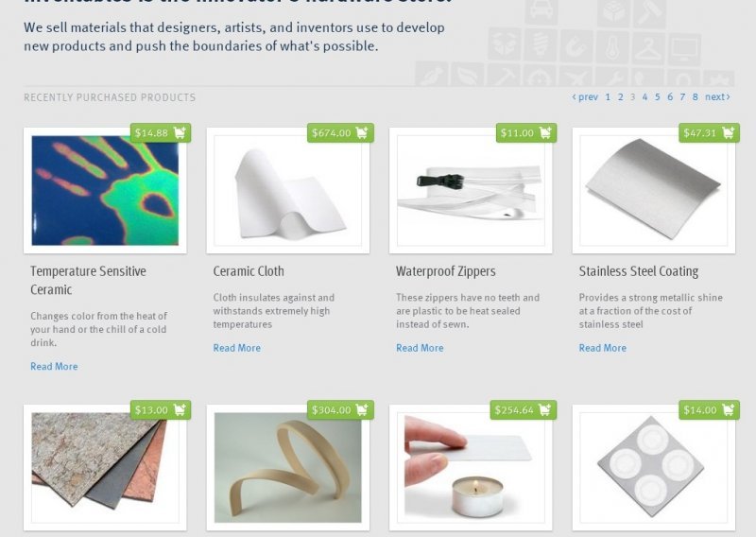The image size is (756, 537).
Task: Jump to page 1 of products
Action: (608, 97)
